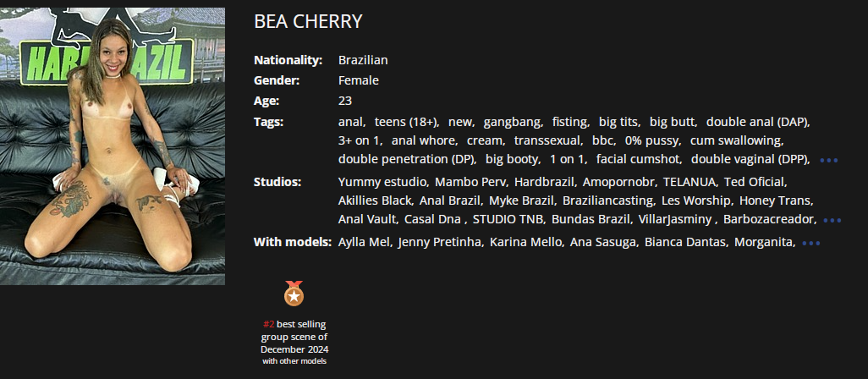Go to the Hardbrazil studio page
This screenshot has height=379, width=868.
click(541, 182)
